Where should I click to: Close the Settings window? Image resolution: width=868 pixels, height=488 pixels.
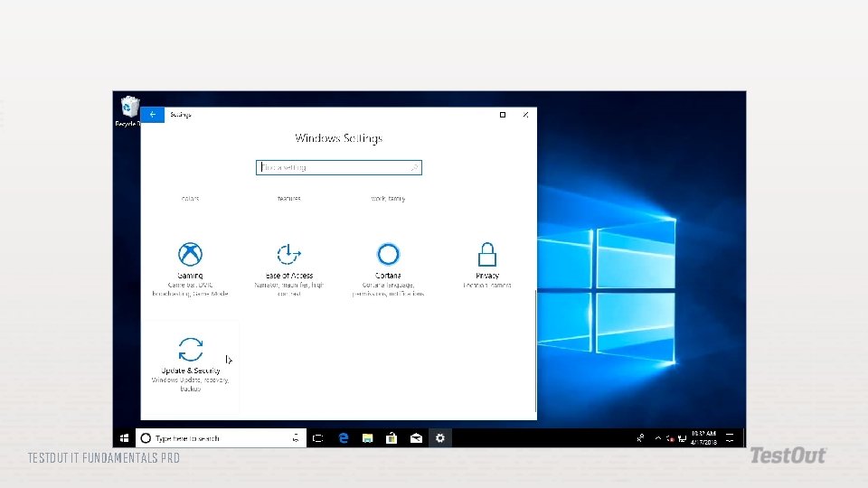[525, 115]
